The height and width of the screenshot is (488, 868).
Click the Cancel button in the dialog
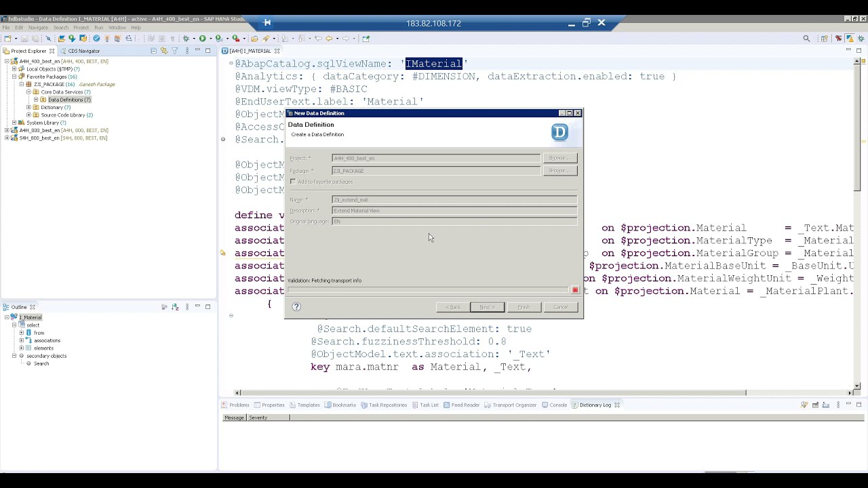point(560,307)
